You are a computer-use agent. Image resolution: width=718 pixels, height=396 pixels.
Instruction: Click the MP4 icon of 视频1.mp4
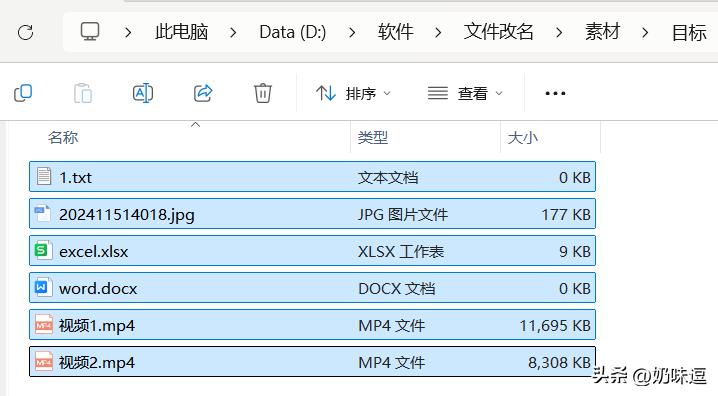(x=44, y=325)
